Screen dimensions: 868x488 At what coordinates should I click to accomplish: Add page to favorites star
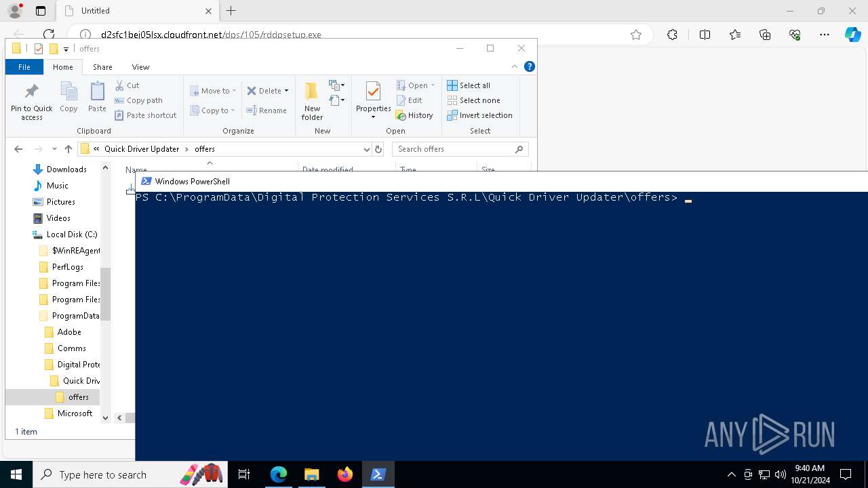point(636,35)
